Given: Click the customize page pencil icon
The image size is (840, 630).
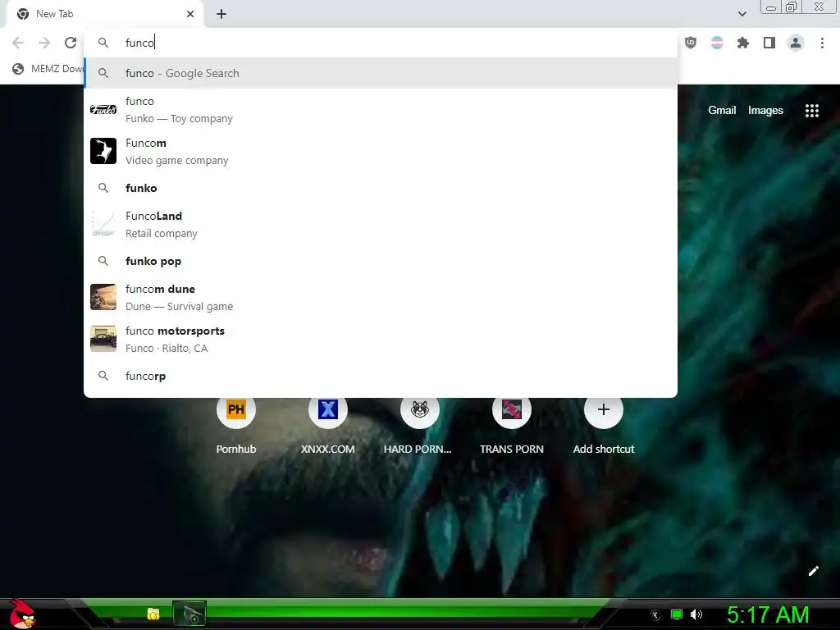Looking at the screenshot, I should click(x=813, y=571).
